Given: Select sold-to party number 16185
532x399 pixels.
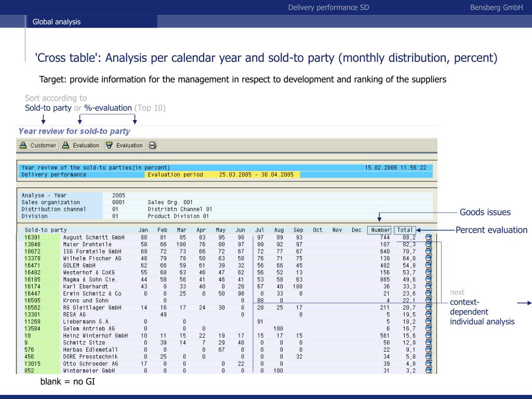Looking at the screenshot, I should (32, 280).
